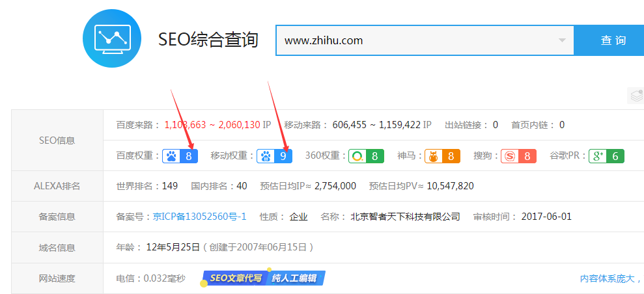Click the mobile Baidu paw icon beside 移动权重
This screenshot has width=644, height=294.
point(266,156)
